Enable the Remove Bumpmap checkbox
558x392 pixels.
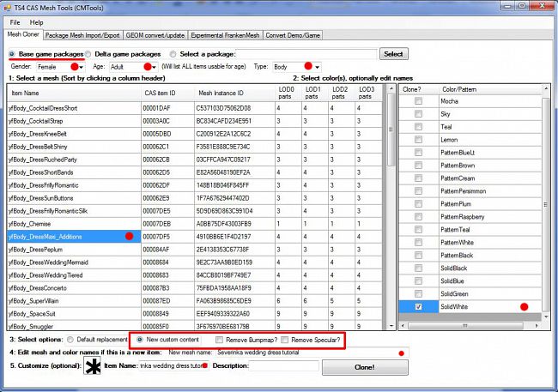(219, 340)
